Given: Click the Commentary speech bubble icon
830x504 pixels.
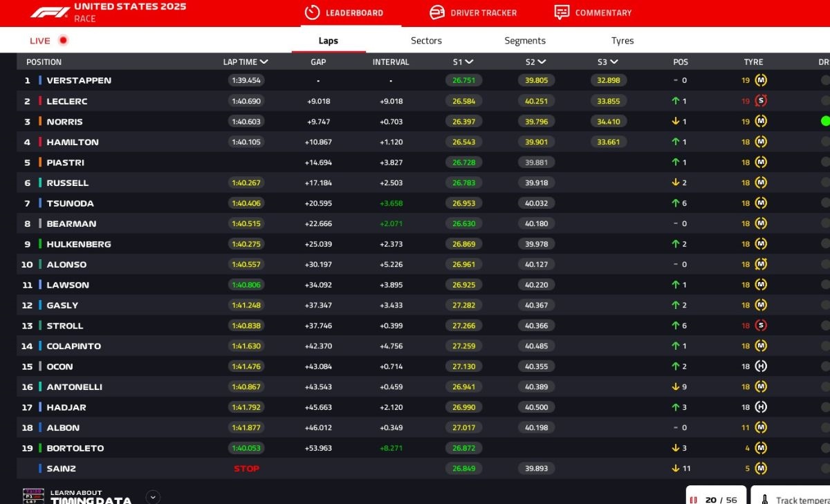Looking at the screenshot, I should 562,12.
